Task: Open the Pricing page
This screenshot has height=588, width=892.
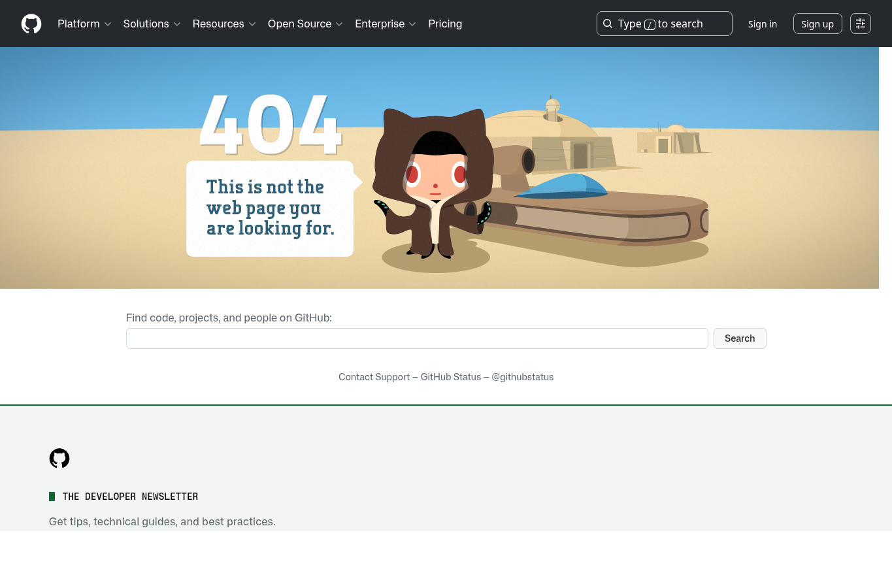Action: (445, 24)
